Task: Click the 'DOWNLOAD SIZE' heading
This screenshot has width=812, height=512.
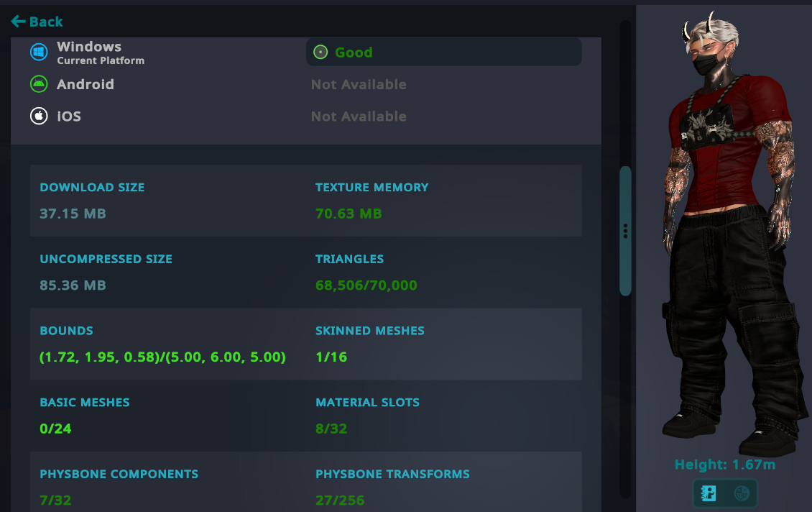Action: [x=92, y=187]
